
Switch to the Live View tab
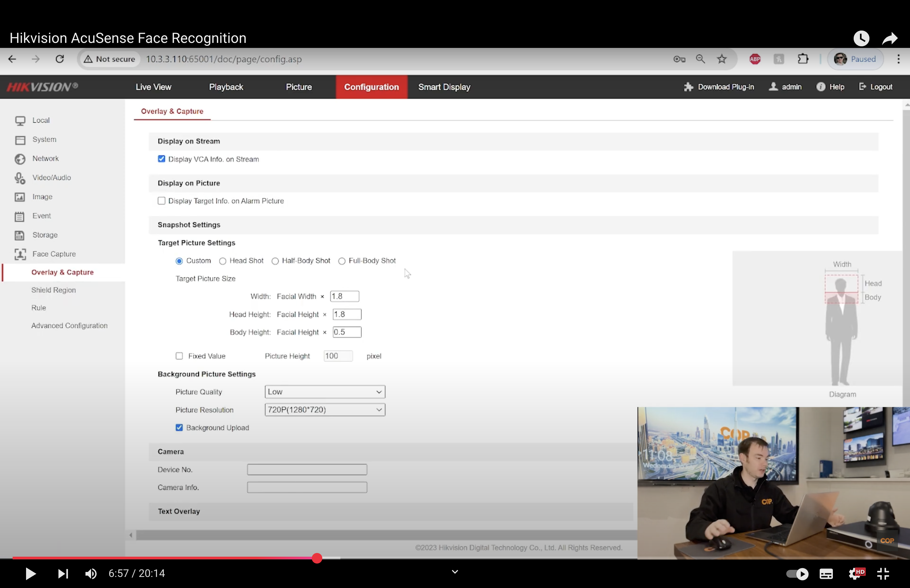[154, 87]
